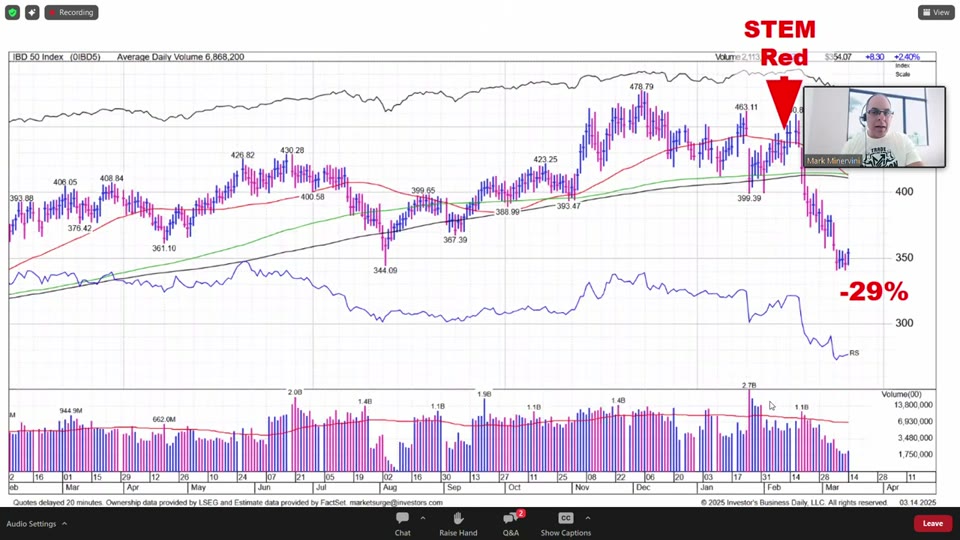Click the 3,480,000 volume scale value

(x=915, y=438)
